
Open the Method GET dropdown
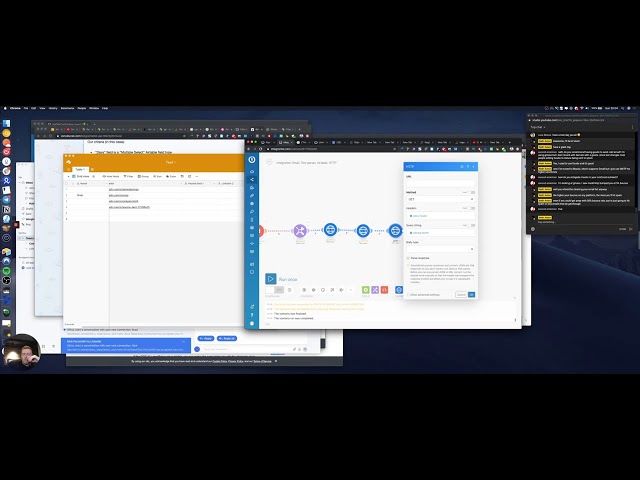(440, 199)
